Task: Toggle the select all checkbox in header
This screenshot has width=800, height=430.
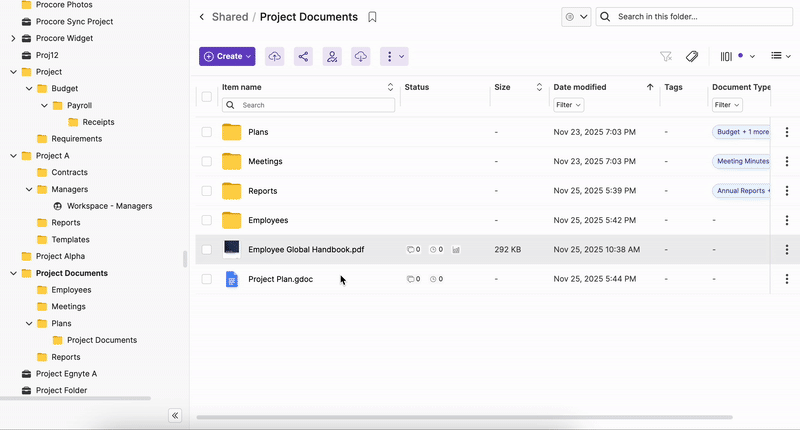Action: [207, 96]
